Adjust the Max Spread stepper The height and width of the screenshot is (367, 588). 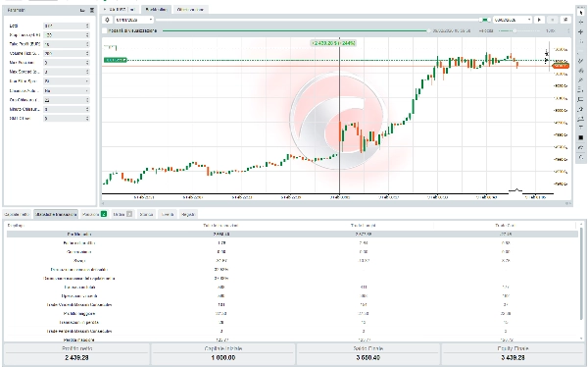(x=87, y=72)
